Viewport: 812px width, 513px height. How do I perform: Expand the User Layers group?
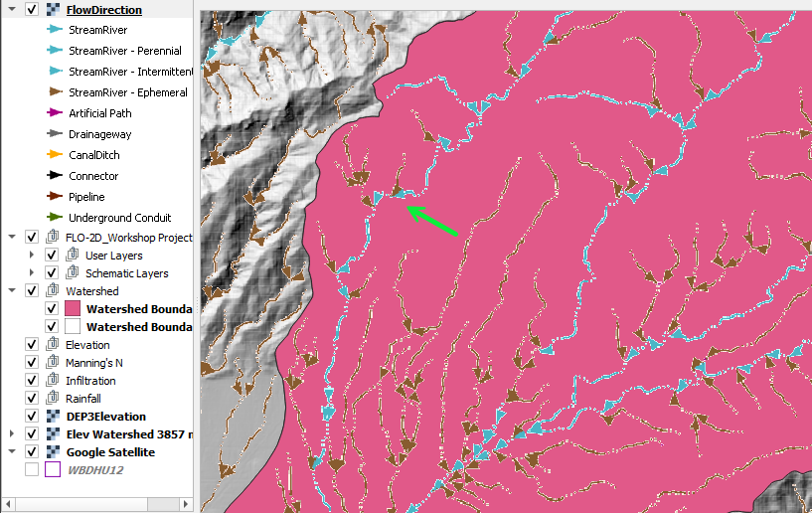tap(33, 256)
